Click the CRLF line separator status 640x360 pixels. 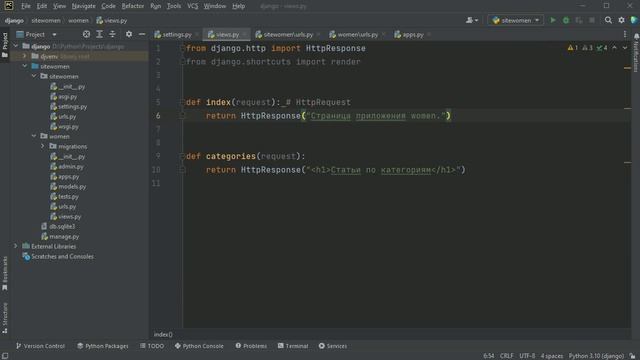coord(507,356)
